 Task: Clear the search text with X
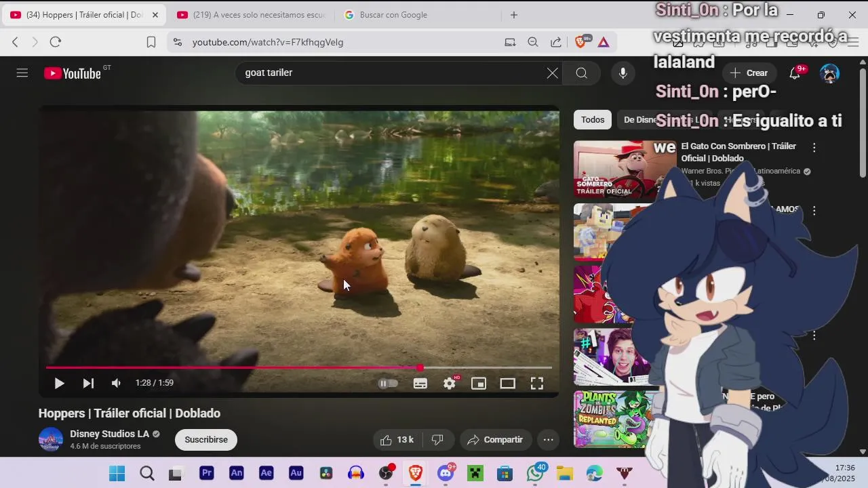pyautogui.click(x=553, y=73)
